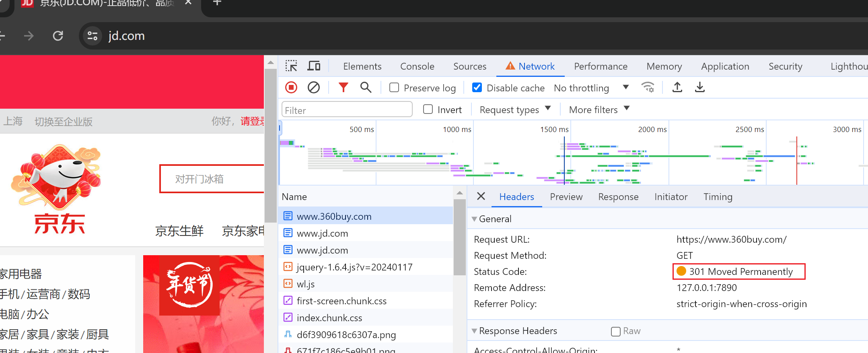This screenshot has height=353, width=868.
Task: Switch to the Console tab
Action: coord(417,66)
